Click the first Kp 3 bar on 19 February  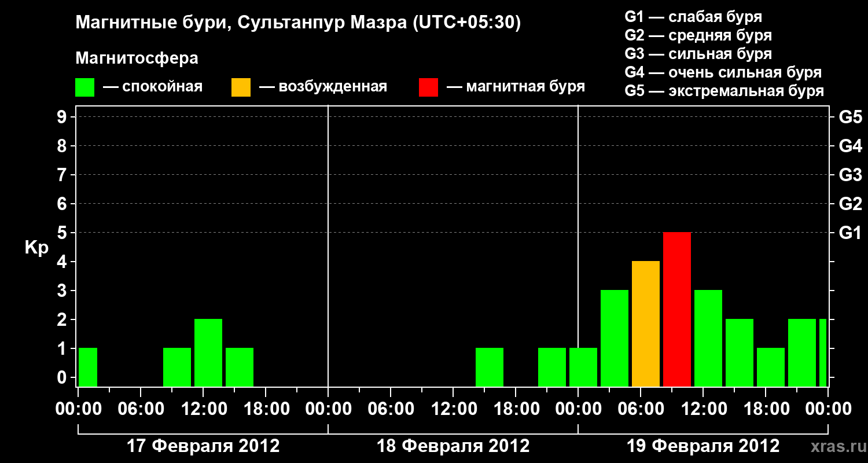point(615,338)
